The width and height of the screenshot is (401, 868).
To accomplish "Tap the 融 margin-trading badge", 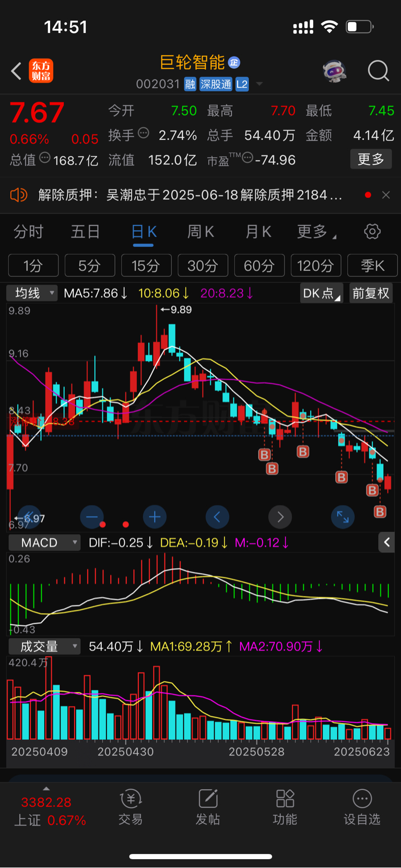I will click(x=190, y=85).
